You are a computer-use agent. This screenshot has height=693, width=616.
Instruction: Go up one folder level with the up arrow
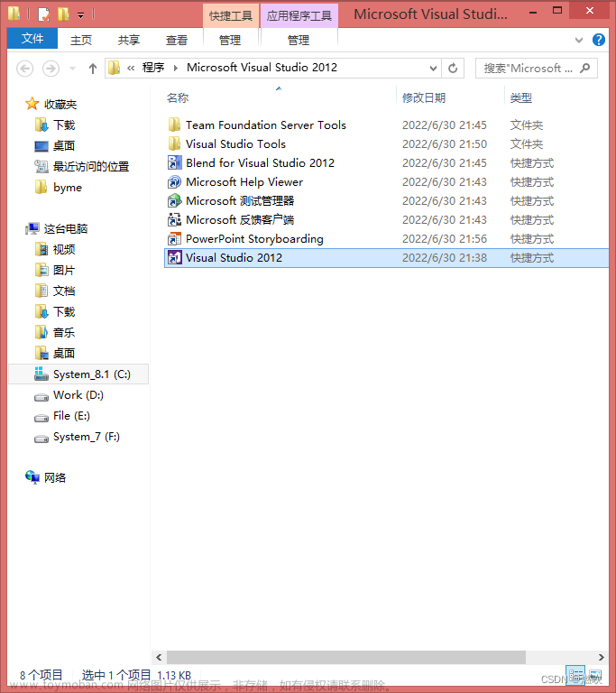click(x=92, y=69)
